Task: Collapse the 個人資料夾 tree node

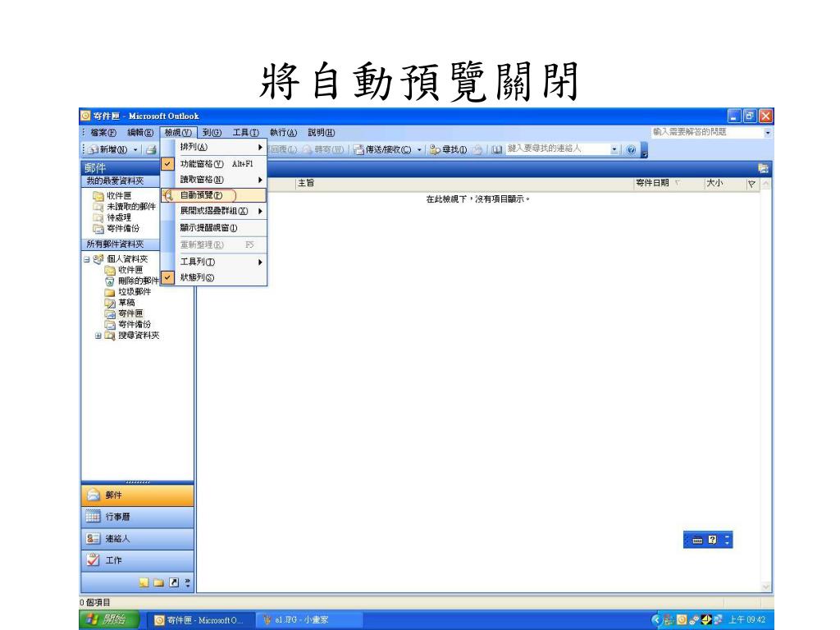Action: point(86,259)
